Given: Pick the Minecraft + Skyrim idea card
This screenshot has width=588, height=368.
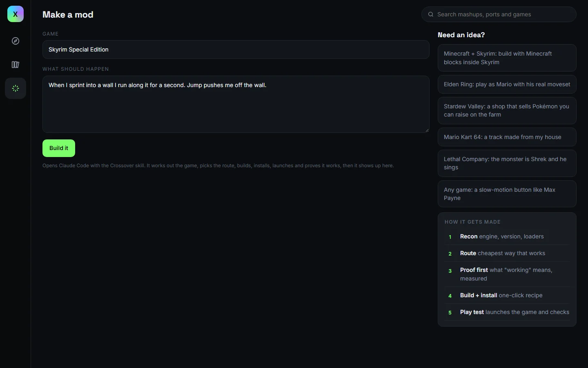Looking at the screenshot, I should [507, 58].
